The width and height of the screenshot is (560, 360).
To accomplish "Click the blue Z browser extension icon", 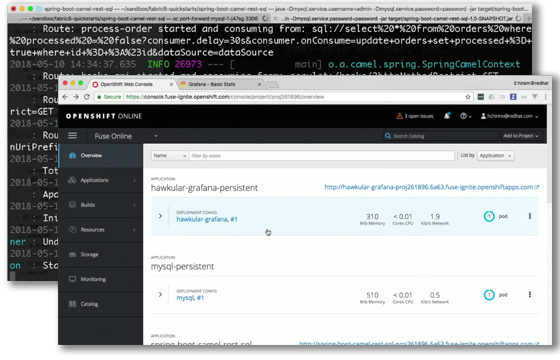I will click(513, 97).
